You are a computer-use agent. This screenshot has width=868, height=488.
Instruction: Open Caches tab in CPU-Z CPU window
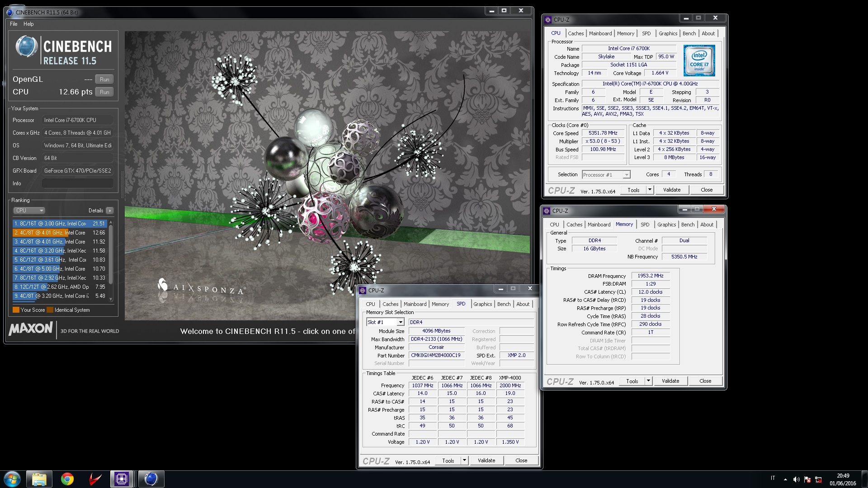pyautogui.click(x=576, y=33)
